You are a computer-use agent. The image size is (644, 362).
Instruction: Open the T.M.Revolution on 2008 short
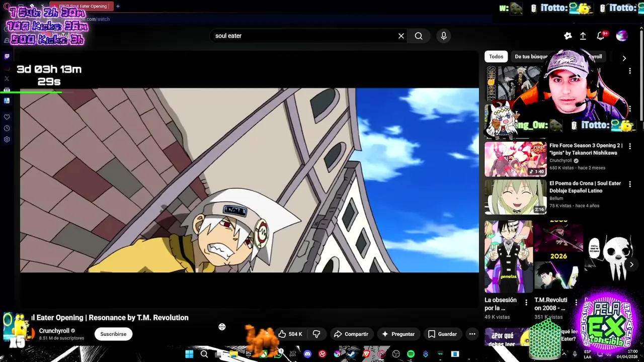click(558, 257)
